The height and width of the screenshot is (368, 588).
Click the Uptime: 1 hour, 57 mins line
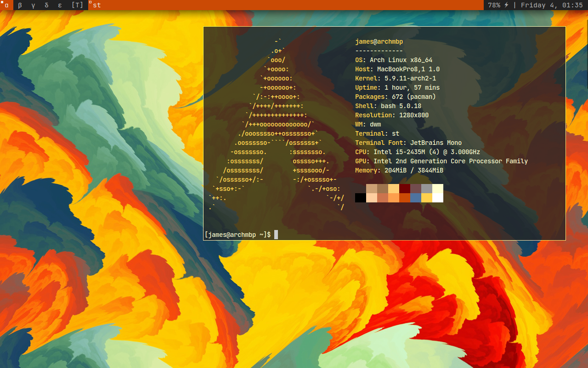397,87
